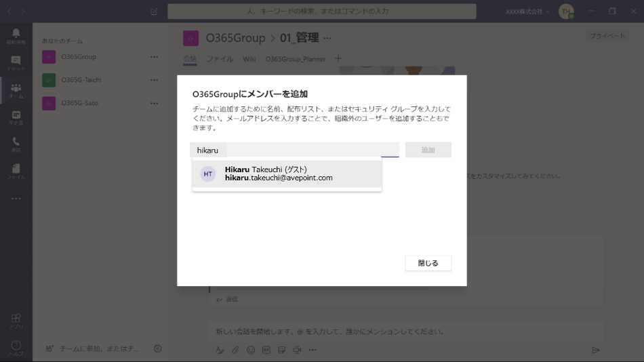Open the Calendar section in sidebar
The width and height of the screenshot is (644, 362).
point(16,117)
